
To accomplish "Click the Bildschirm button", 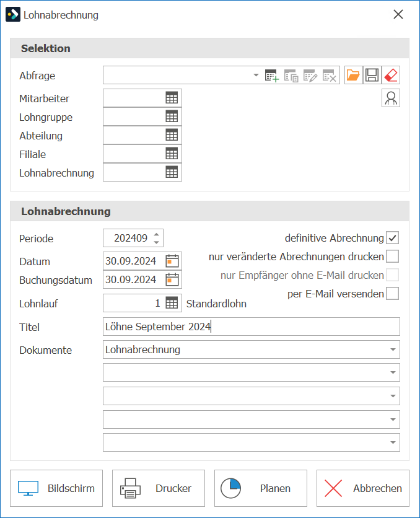I will [x=56, y=488].
